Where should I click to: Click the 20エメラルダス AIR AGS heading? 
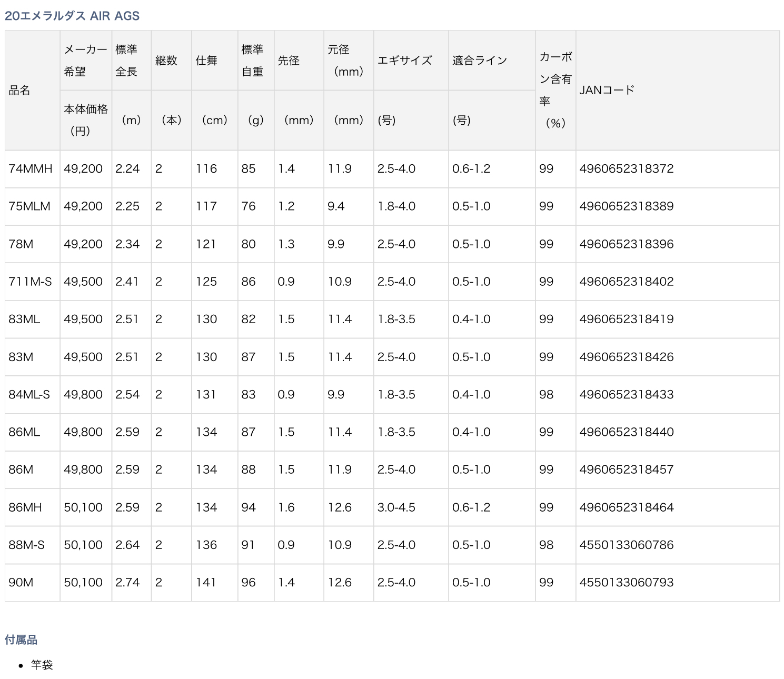(72, 16)
